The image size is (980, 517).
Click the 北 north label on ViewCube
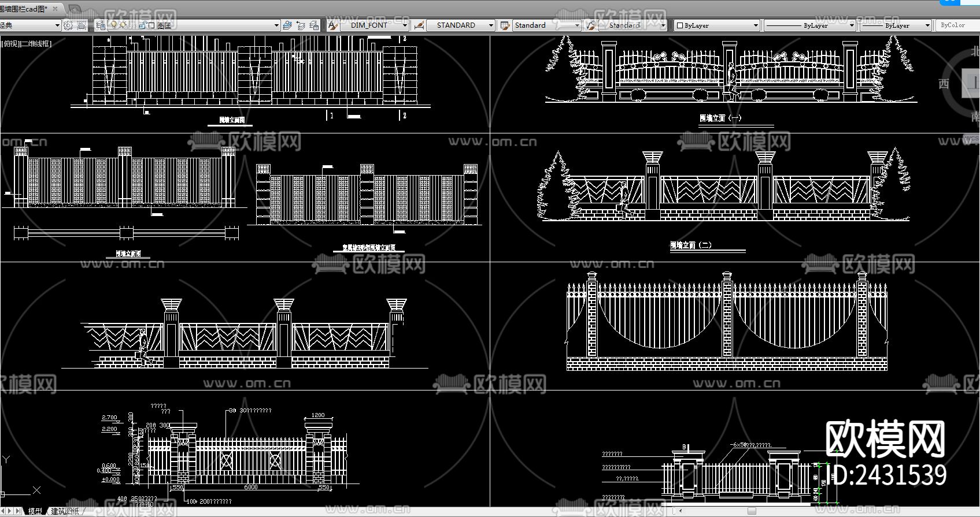[x=975, y=51]
